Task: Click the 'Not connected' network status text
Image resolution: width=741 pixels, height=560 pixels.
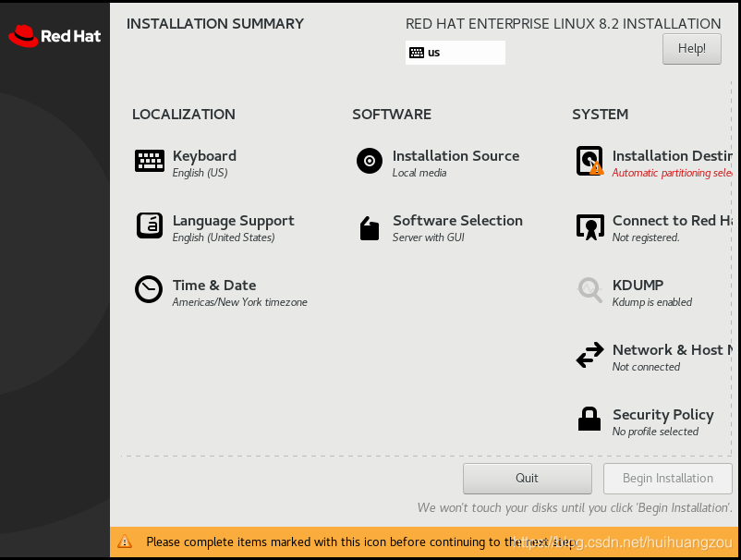Action: click(646, 367)
